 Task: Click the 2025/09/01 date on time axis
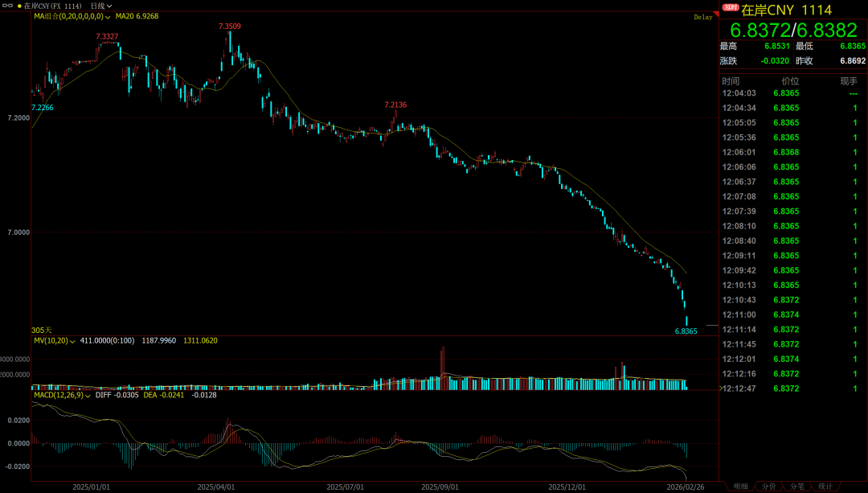[440, 487]
